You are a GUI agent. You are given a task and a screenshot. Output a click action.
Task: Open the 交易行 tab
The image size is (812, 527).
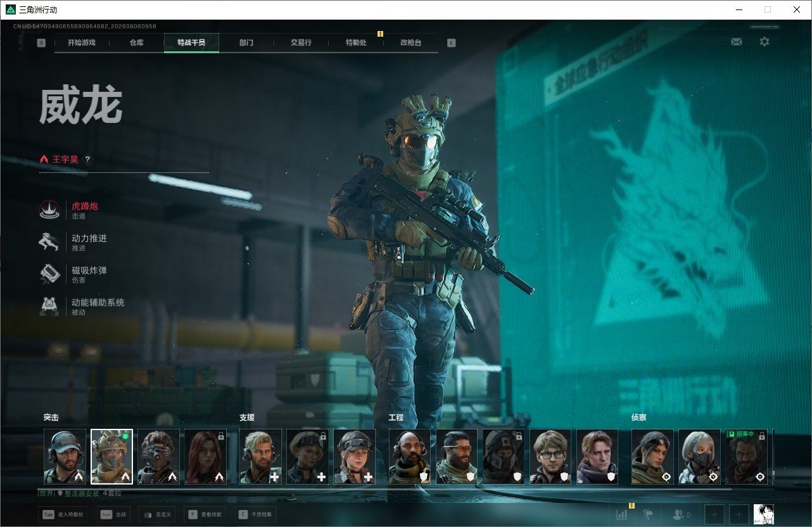[x=301, y=43]
